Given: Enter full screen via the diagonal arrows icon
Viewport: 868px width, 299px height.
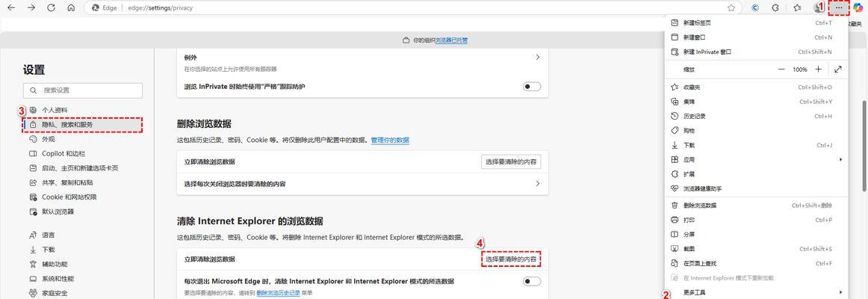Looking at the screenshot, I should click(x=838, y=70).
